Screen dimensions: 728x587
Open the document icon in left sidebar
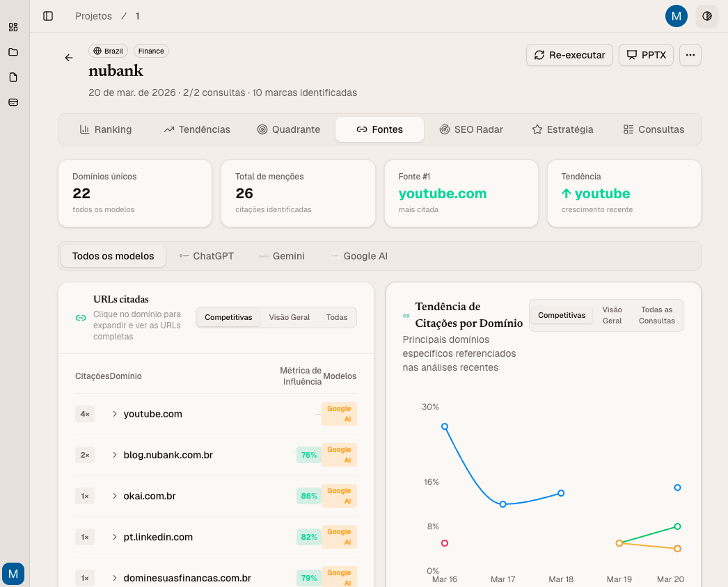[13, 77]
